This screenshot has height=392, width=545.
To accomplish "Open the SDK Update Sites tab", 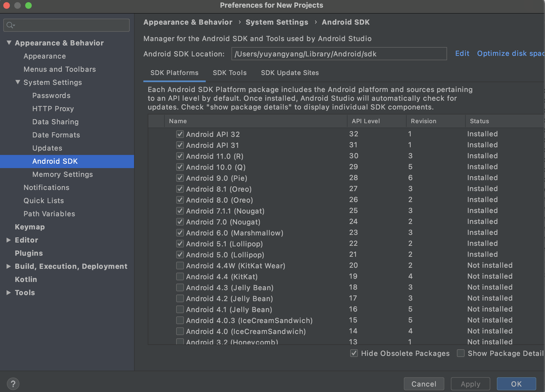I will pos(290,73).
